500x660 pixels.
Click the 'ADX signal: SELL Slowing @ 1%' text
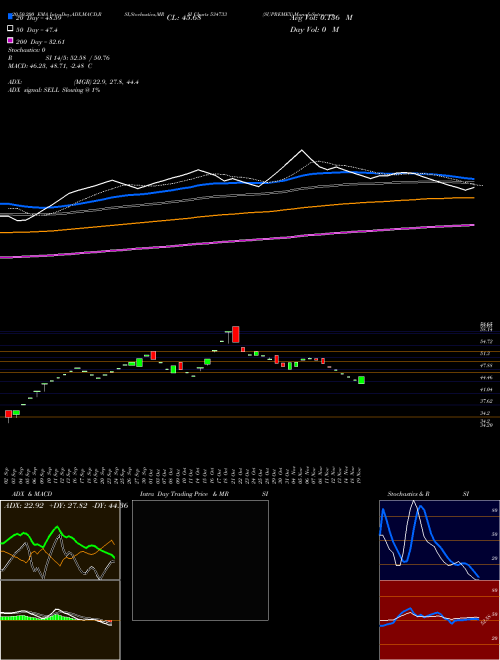(x=54, y=90)
